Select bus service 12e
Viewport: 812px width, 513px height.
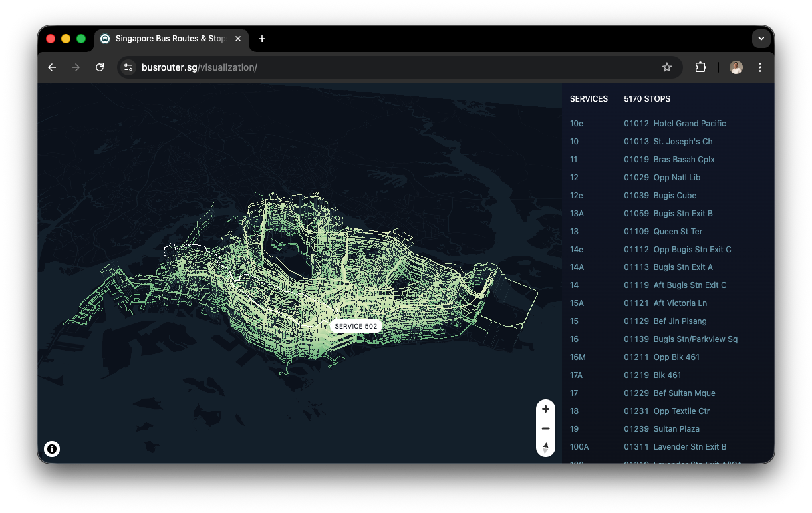click(577, 196)
